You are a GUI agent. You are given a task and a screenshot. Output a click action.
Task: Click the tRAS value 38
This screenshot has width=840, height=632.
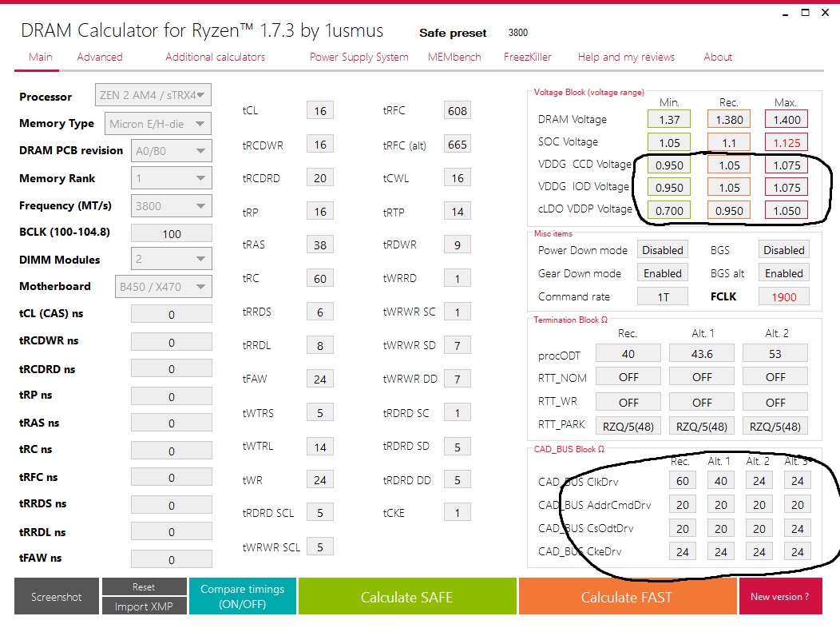pos(320,245)
